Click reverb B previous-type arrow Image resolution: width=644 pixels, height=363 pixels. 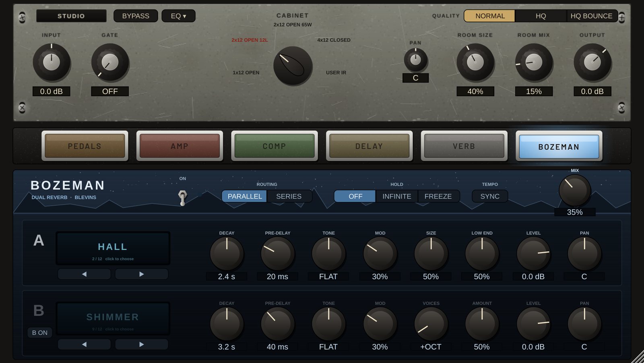(84, 344)
